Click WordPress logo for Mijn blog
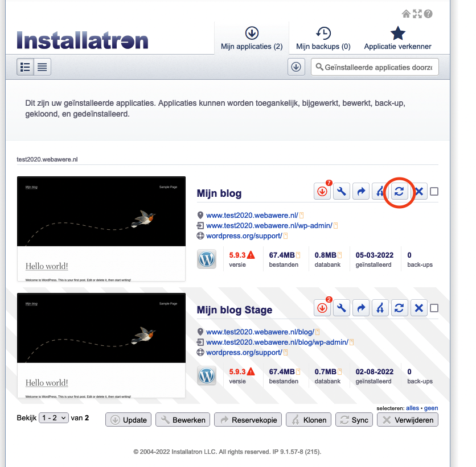The image size is (476, 467). coord(207,259)
